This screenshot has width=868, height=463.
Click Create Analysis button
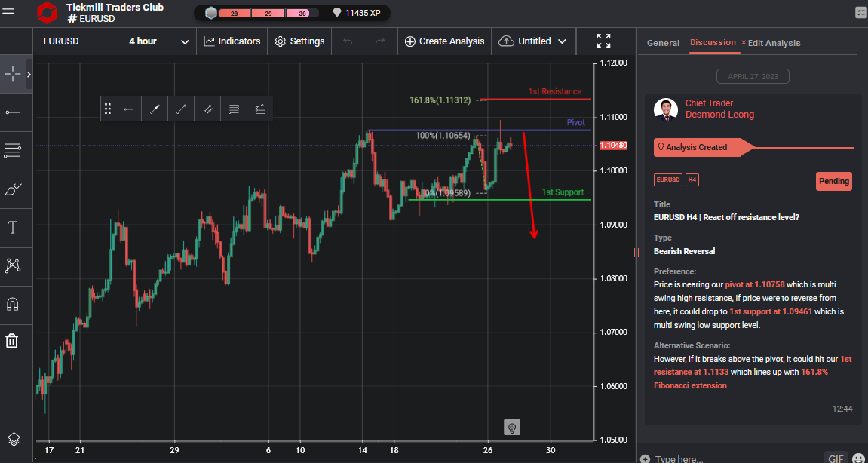444,41
